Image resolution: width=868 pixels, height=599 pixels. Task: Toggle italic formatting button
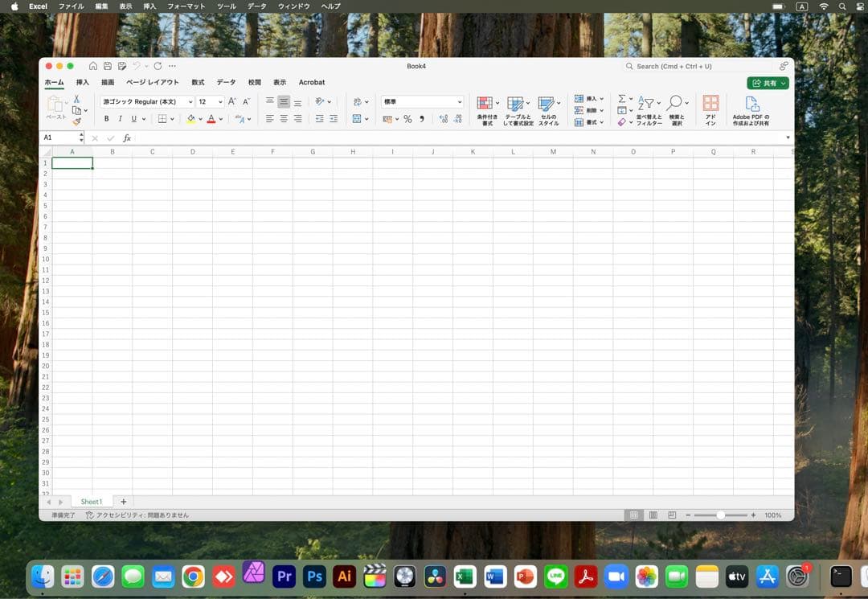120,119
